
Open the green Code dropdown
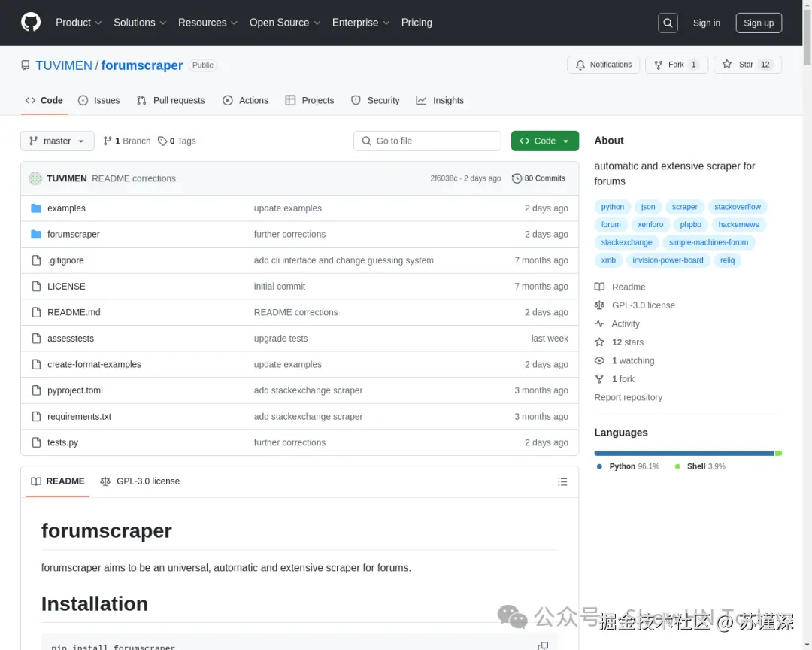[545, 141]
